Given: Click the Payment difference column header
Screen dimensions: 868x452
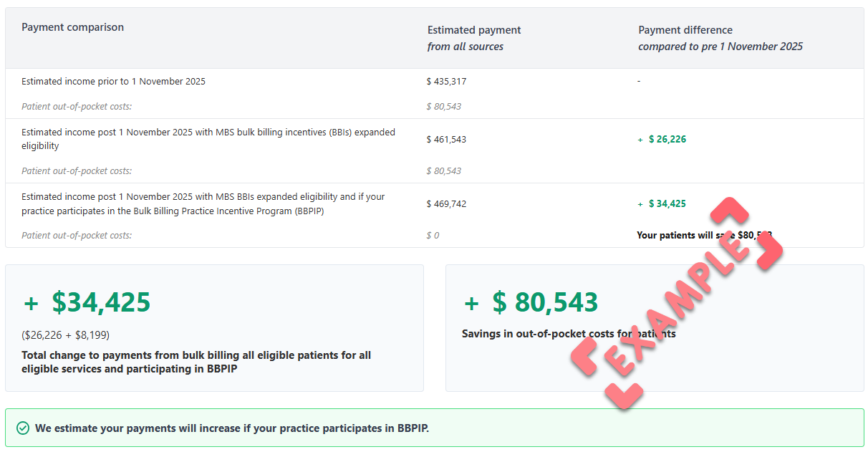Looking at the screenshot, I should click(x=685, y=30).
